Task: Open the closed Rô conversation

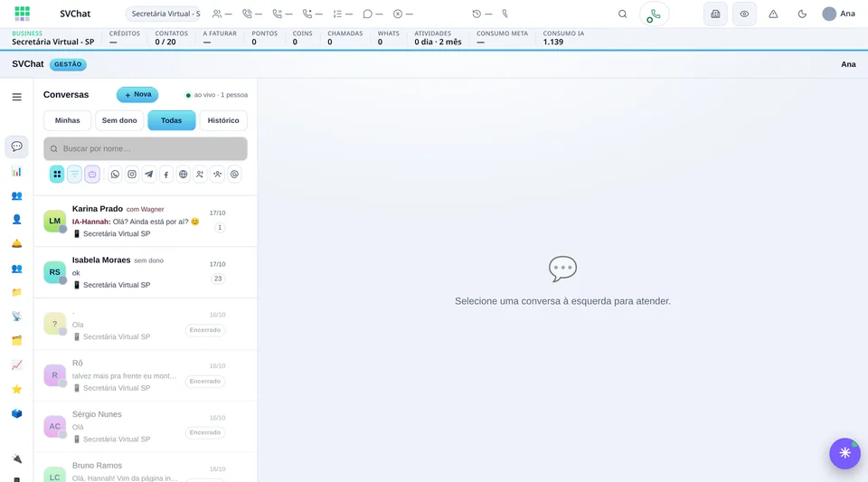Action: [x=146, y=375]
